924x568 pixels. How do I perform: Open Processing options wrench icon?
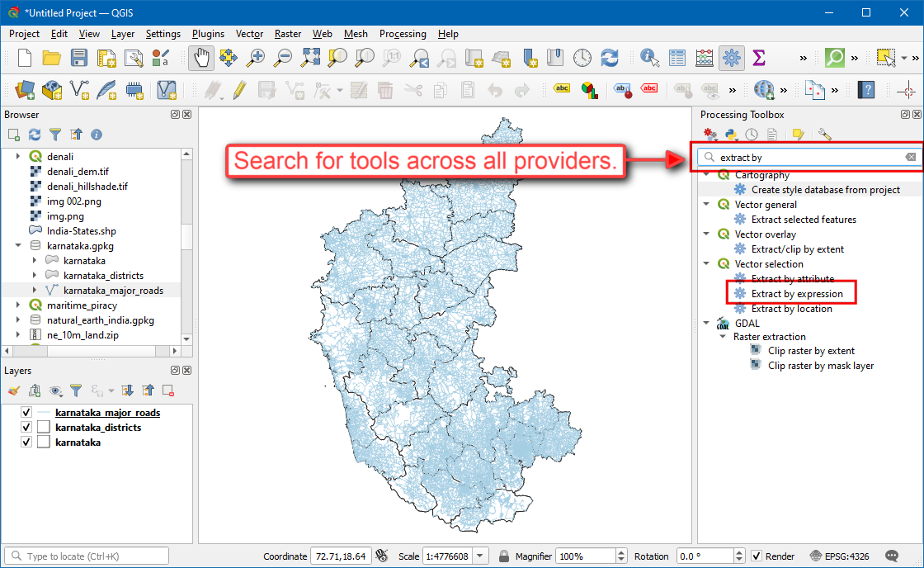[x=824, y=135]
